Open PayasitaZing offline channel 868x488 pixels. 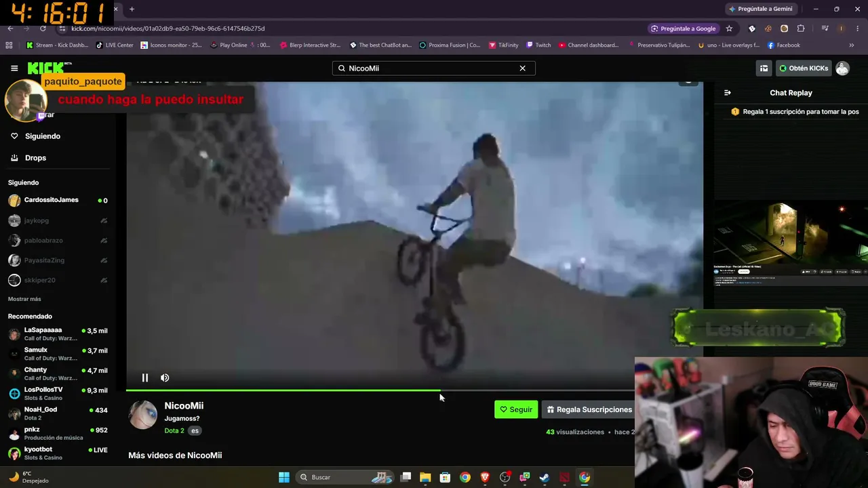(58, 260)
